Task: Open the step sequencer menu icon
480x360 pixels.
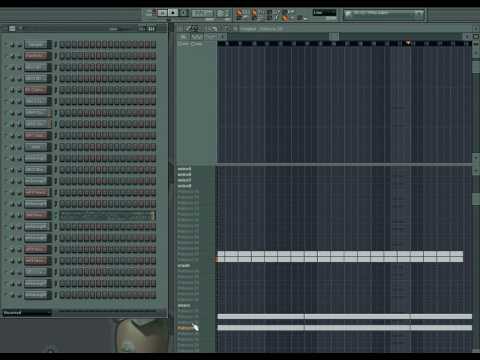Action: 12,29
